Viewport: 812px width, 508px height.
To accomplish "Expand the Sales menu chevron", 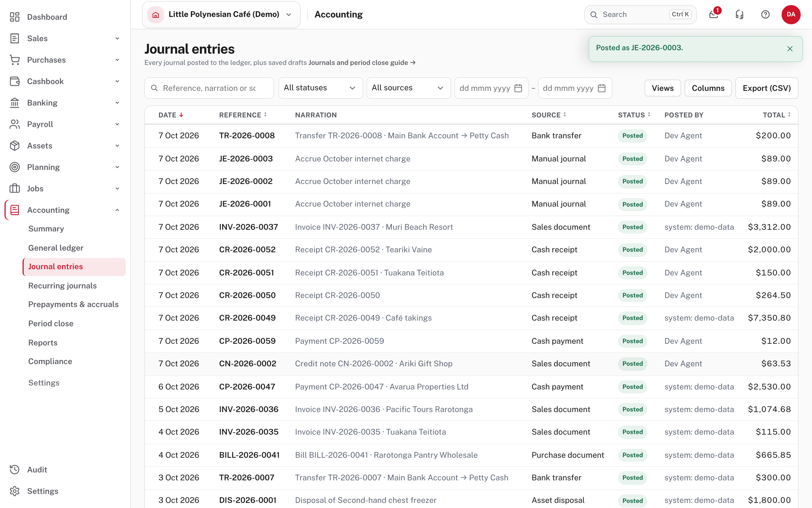I will click(x=118, y=38).
